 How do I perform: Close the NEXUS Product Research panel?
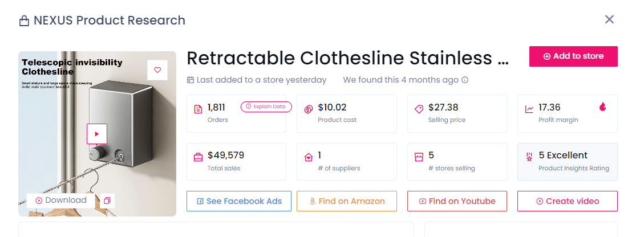pyautogui.click(x=609, y=20)
